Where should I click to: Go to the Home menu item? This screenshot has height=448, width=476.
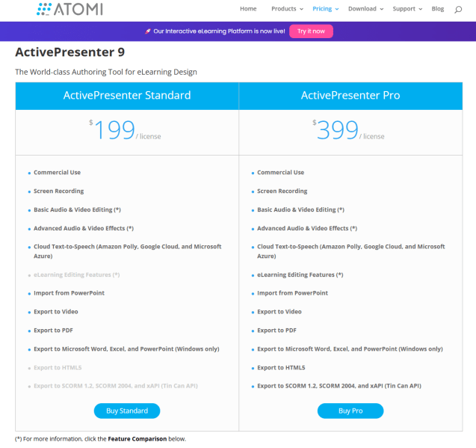pyautogui.click(x=248, y=9)
